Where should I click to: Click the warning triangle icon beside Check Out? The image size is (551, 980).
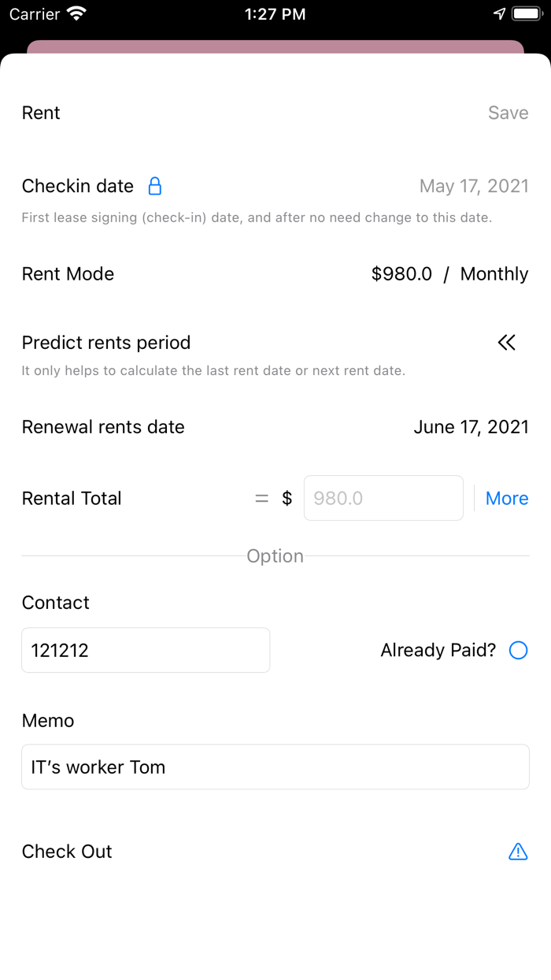[x=518, y=852]
